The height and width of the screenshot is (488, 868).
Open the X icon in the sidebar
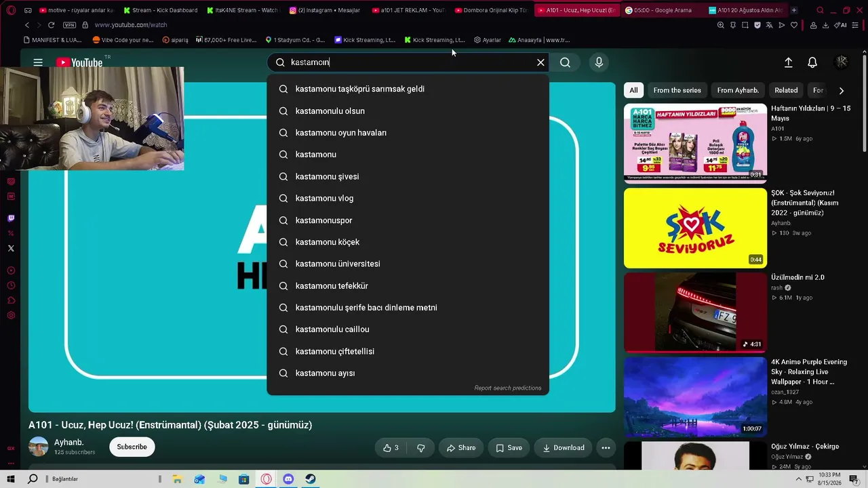coord(11,249)
